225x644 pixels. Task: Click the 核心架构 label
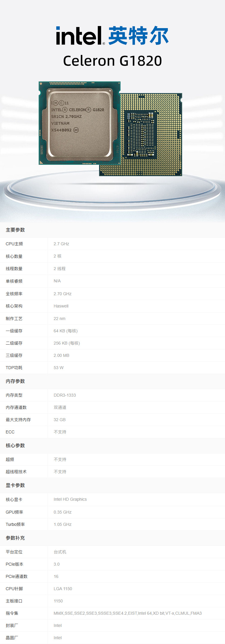click(14, 306)
